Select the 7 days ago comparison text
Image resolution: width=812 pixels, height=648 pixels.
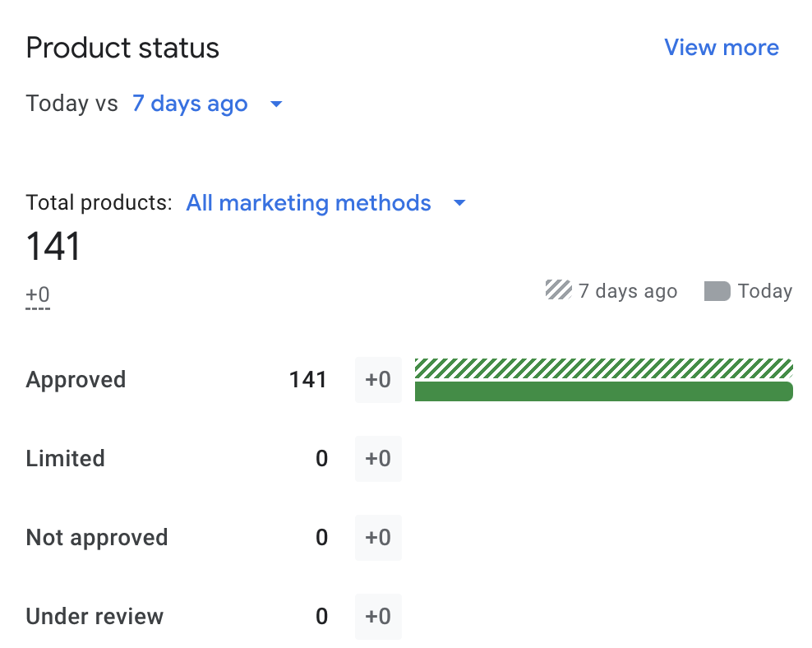(190, 104)
